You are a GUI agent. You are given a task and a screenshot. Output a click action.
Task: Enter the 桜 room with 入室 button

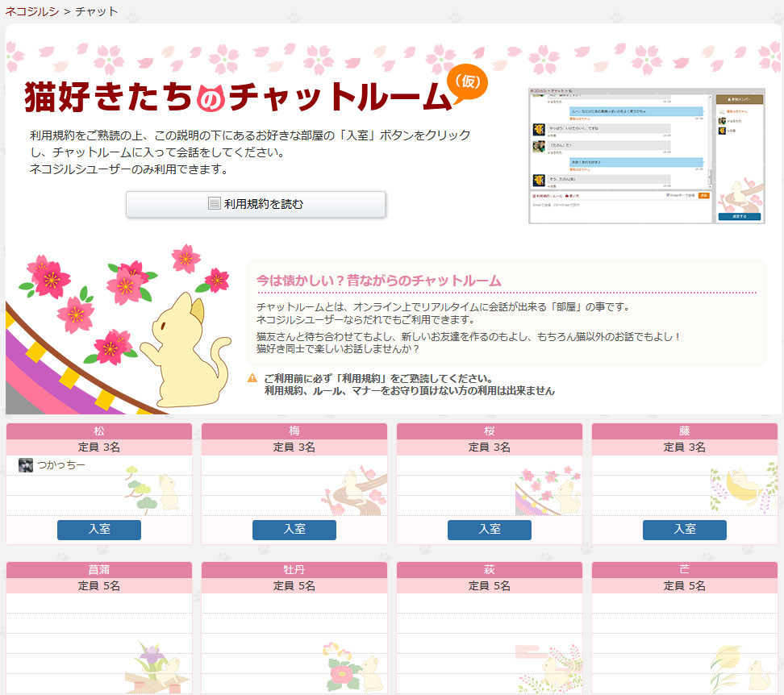point(490,530)
